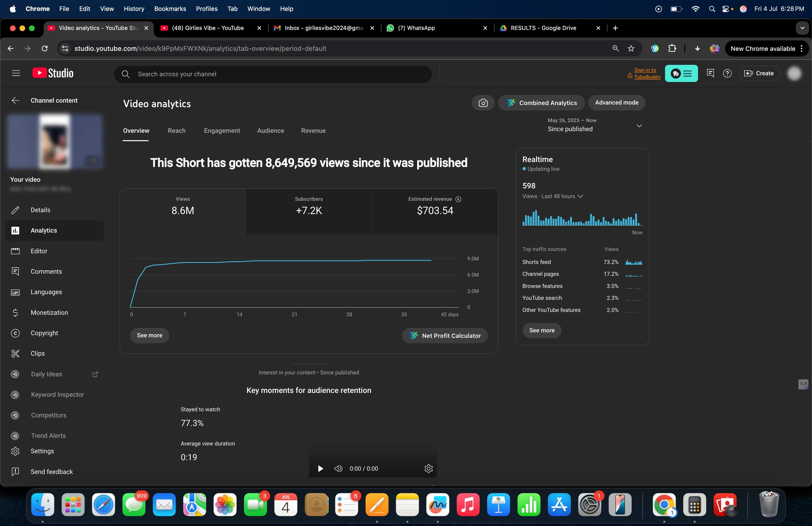Open Daily Ideas in the sidebar

tap(46, 374)
